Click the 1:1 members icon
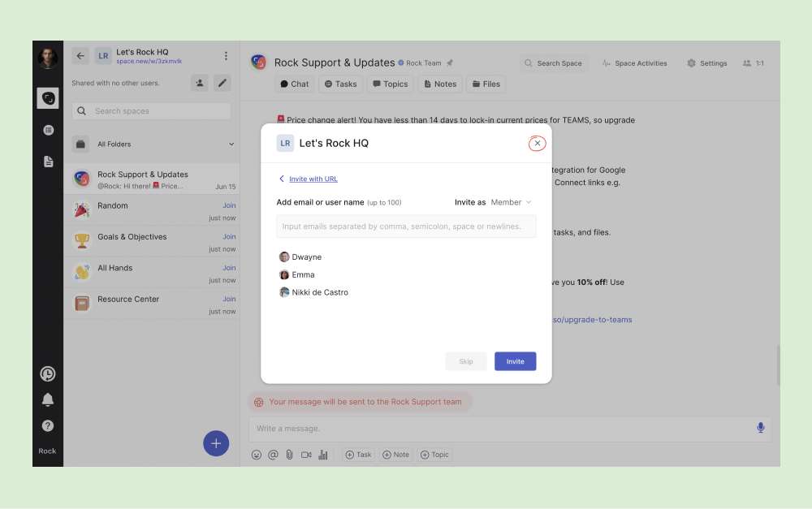The image size is (812, 509). [x=754, y=63]
